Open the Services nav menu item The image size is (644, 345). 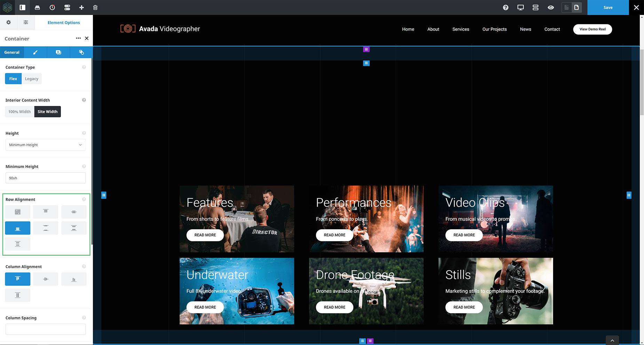tap(461, 29)
